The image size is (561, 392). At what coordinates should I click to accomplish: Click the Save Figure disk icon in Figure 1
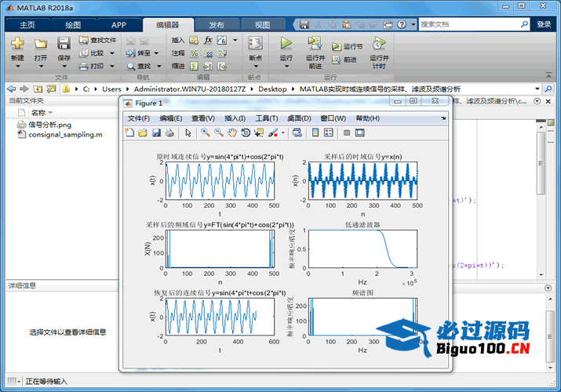click(156, 133)
